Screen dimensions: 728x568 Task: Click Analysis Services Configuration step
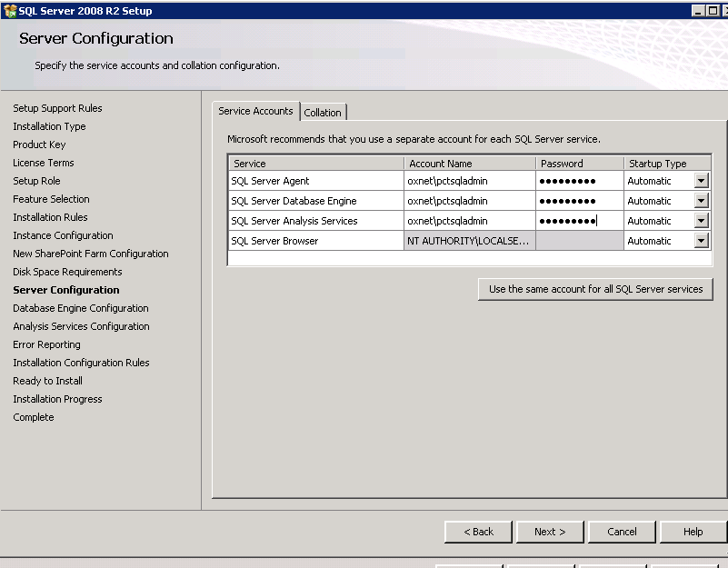[81, 326]
